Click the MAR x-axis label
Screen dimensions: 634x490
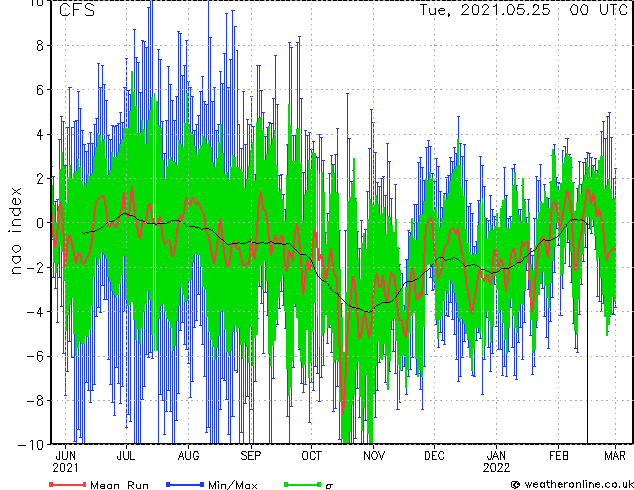coord(615,456)
